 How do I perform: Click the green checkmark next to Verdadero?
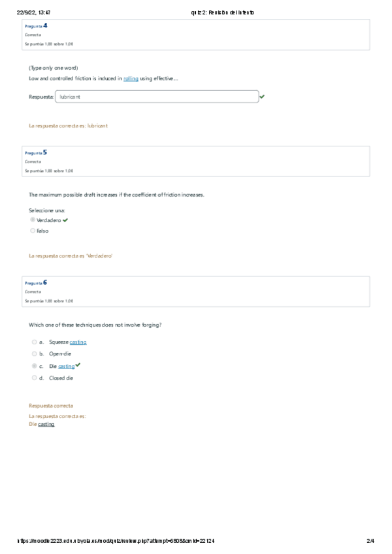point(65,221)
